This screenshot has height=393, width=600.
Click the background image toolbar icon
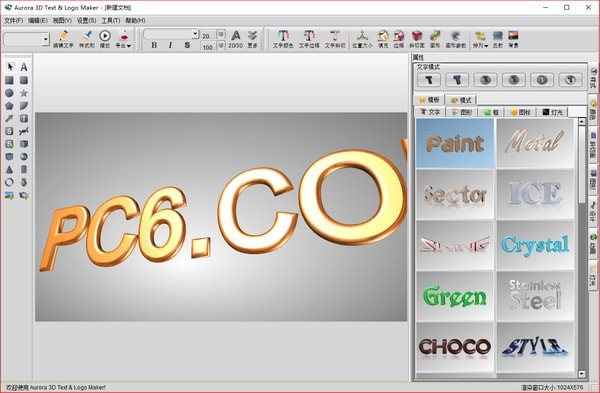point(513,39)
